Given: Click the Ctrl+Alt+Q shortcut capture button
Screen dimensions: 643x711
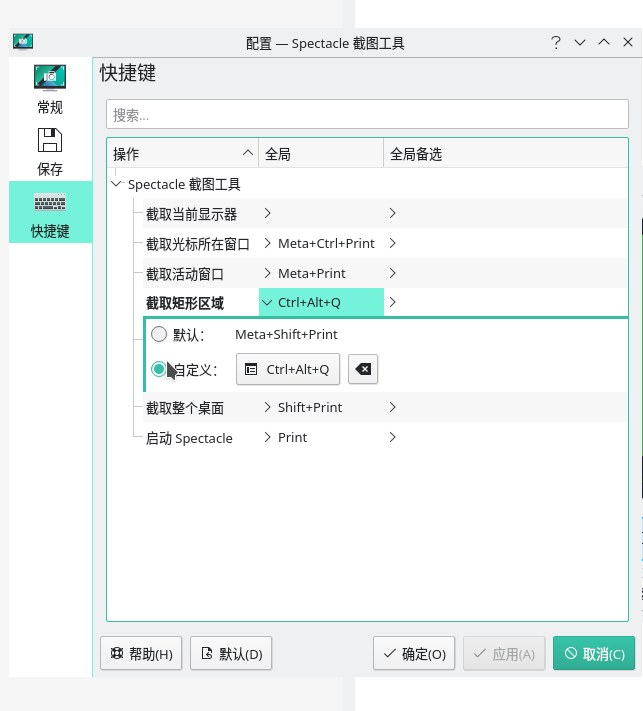Looking at the screenshot, I should tap(288, 369).
